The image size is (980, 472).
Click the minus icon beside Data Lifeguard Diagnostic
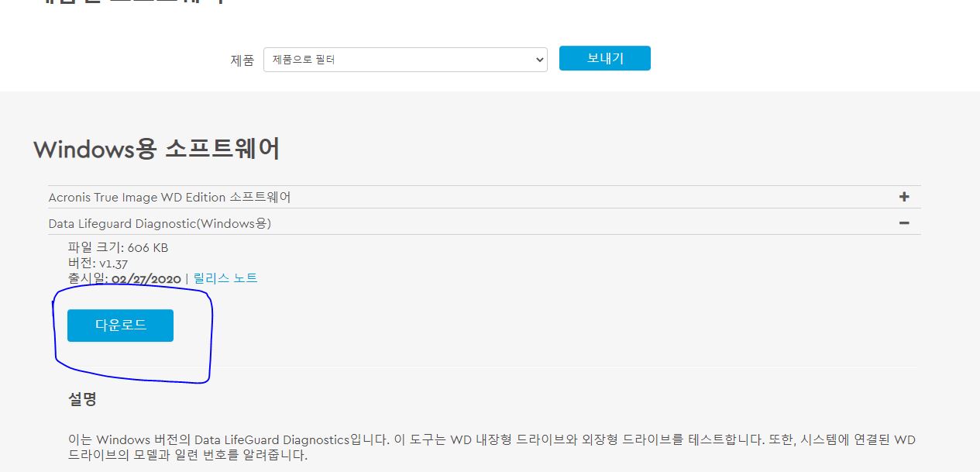pyautogui.click(x=903, y=223)
